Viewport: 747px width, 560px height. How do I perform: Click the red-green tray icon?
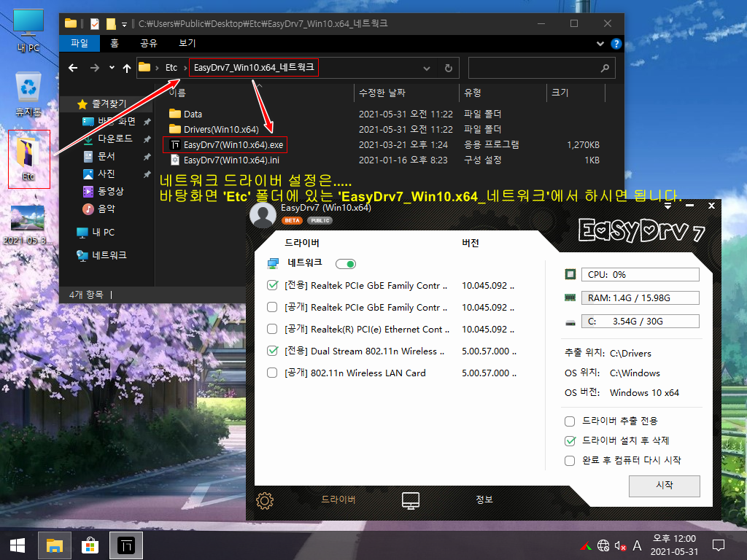pos(586,545)
